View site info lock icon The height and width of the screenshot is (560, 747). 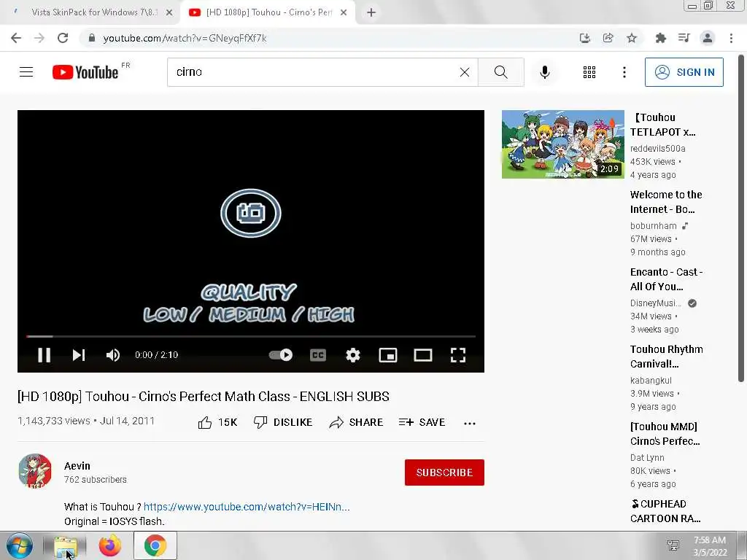91,38
